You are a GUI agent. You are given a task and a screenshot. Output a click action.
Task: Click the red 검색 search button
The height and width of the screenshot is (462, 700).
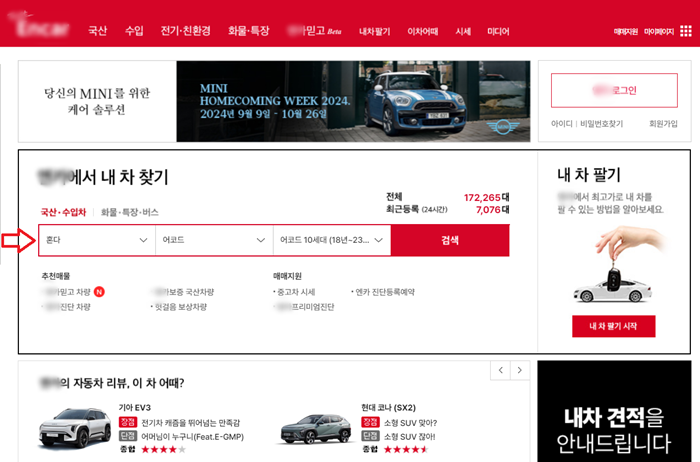click(450, 240)
